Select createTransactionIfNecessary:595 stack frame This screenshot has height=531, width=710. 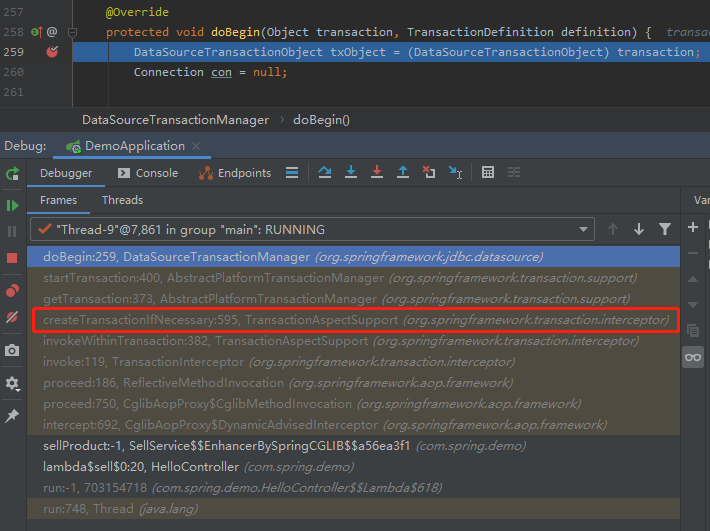[355, 320]
